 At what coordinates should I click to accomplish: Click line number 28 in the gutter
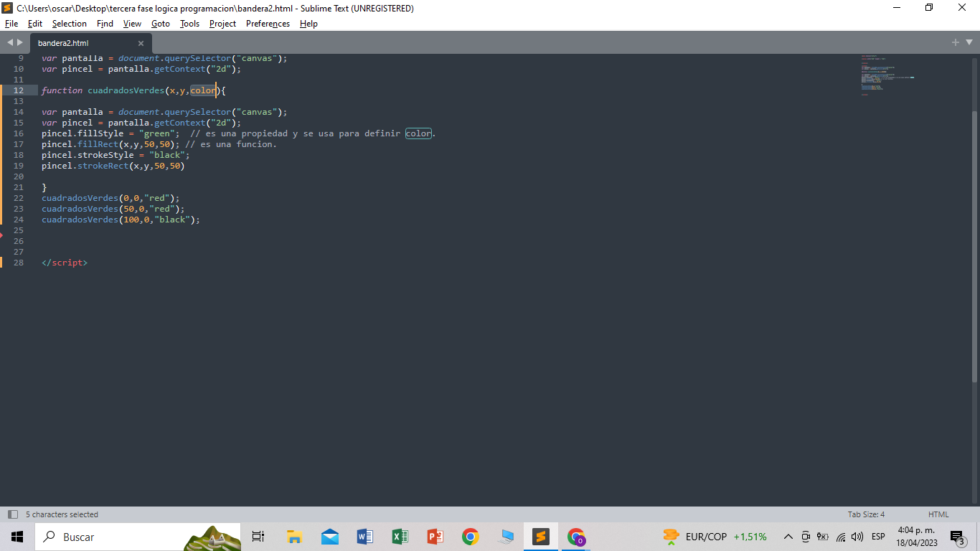coord(19,263)
